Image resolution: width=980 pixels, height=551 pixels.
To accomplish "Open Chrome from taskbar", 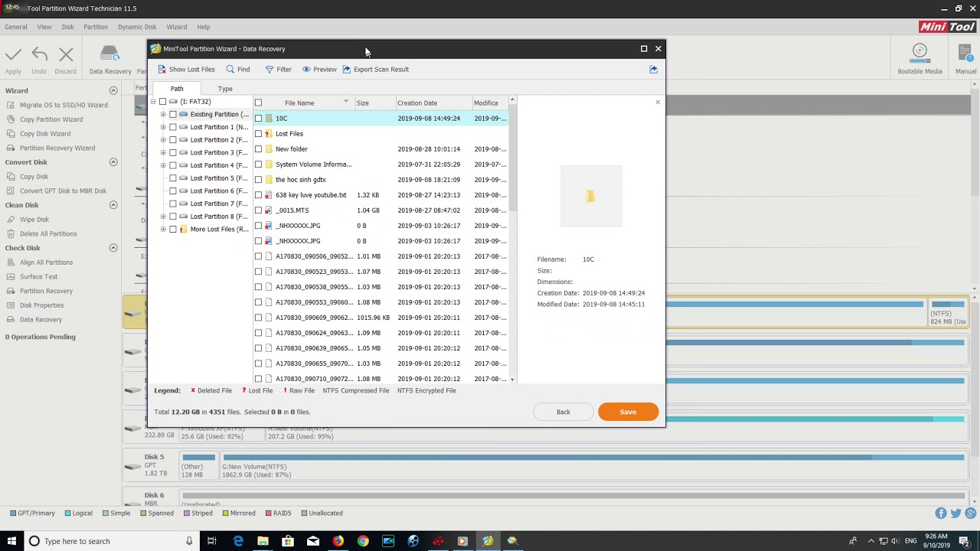I will [x=363, y=541].
